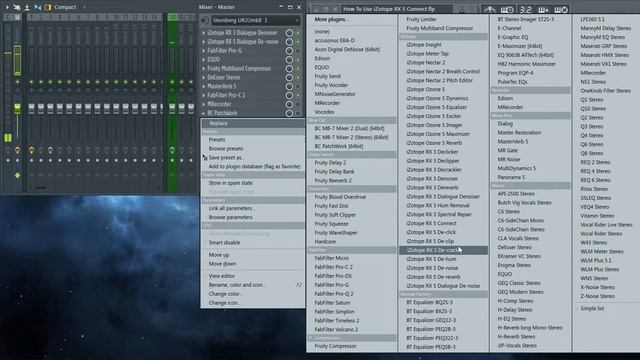
Task: Check the Simple list option
Action: coord(592,309)
